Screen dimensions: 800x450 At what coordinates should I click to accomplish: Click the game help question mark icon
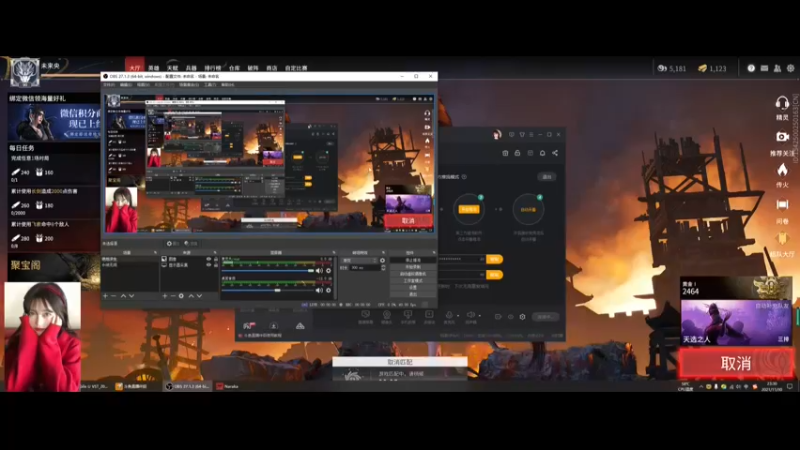pos(751,68)
